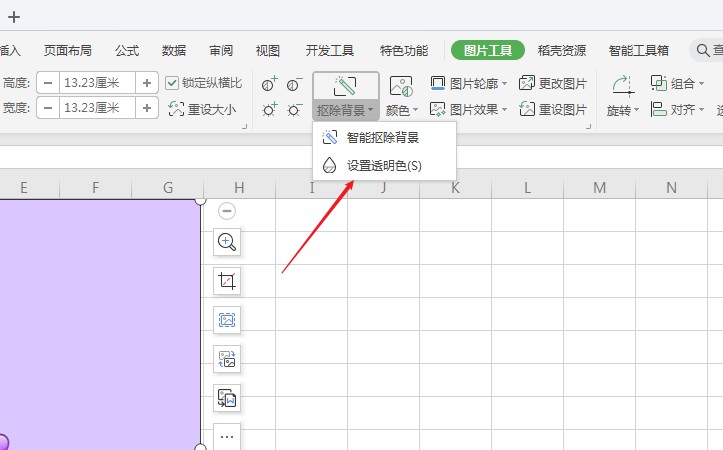The height and width of the screenshot is (450, 723).
Task: Select column header M
Action: coord(599,188)
